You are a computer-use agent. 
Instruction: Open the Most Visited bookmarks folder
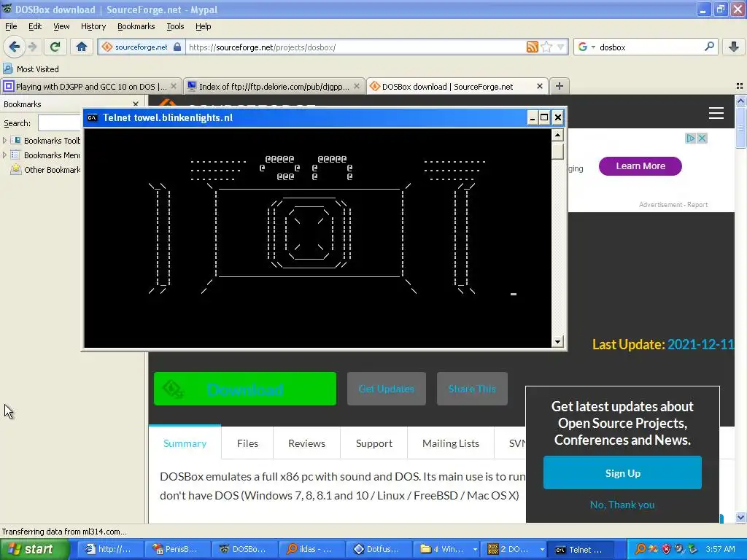click(x=31, y=69)
